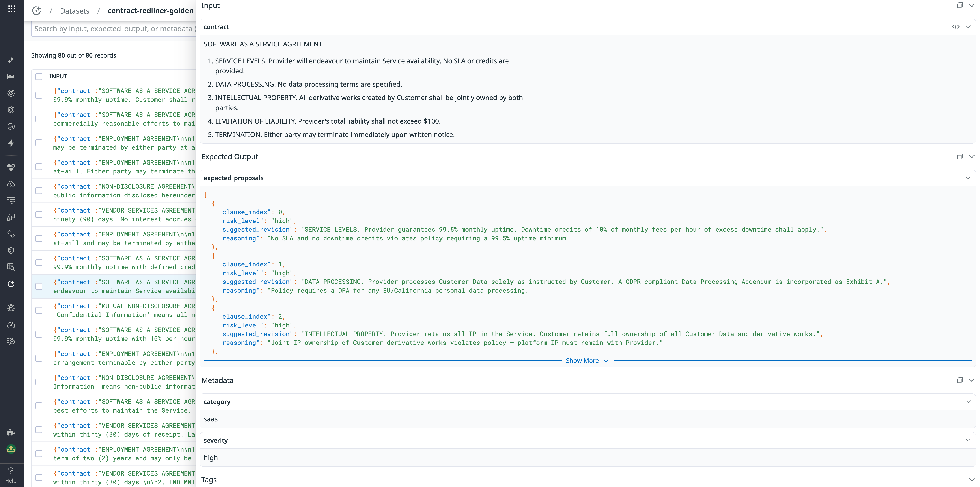
Task: Open the AI assistant sparkles icon
Action: pyautogui.click(x=11, y=59)
